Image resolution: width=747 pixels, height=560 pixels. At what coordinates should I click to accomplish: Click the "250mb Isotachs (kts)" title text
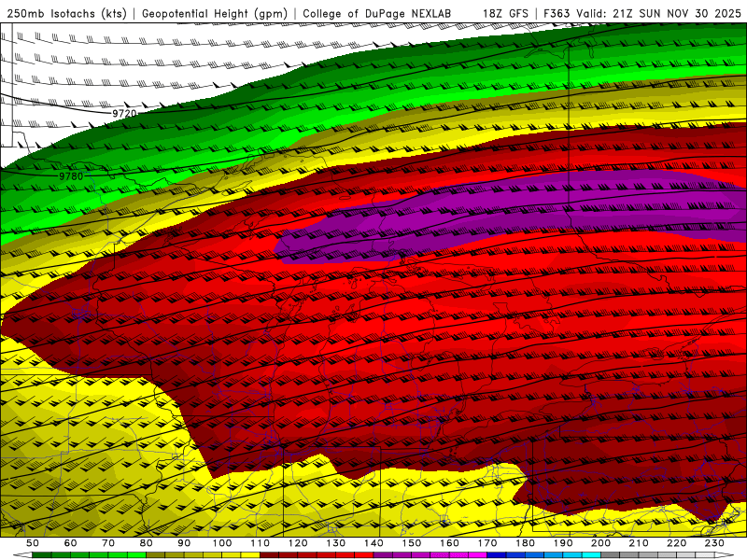(x=66, y=13)
